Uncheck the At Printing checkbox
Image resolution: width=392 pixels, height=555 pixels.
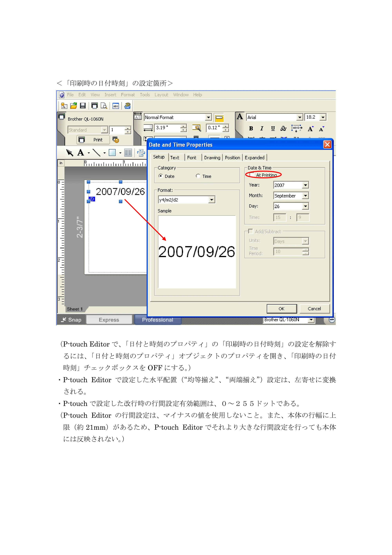pyautogui.click(x=252, y=175)
